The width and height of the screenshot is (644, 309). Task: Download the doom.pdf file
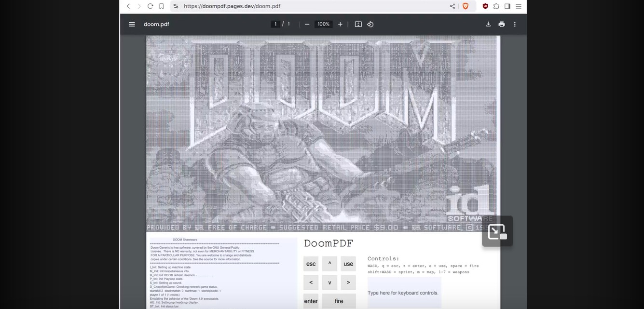coord(488,24)
